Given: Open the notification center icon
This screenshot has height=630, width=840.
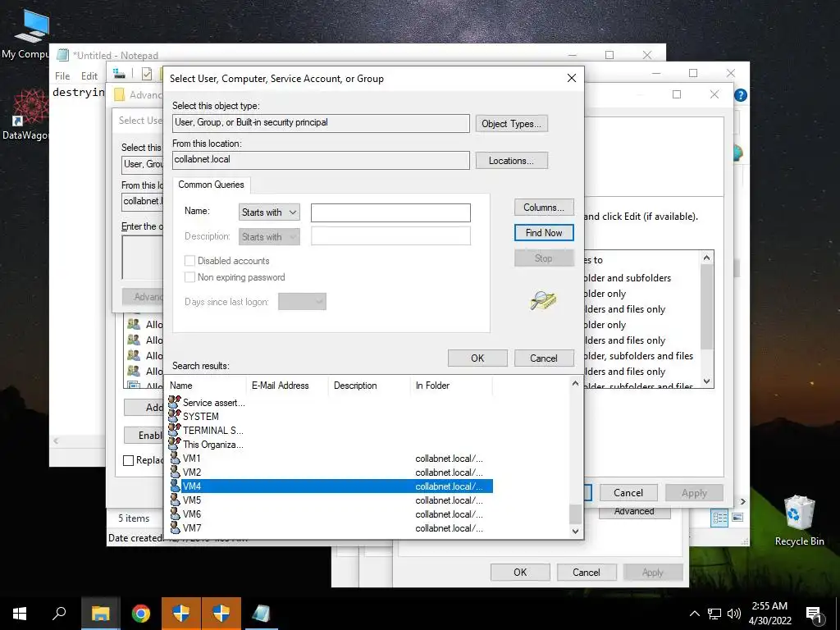Looking at the screenshot, I should coord(814,615).
